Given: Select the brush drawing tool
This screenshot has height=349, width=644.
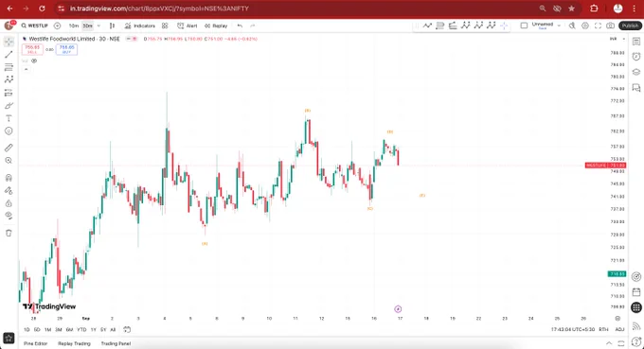Looking at the screenshot, I should [x=9, y=106].
